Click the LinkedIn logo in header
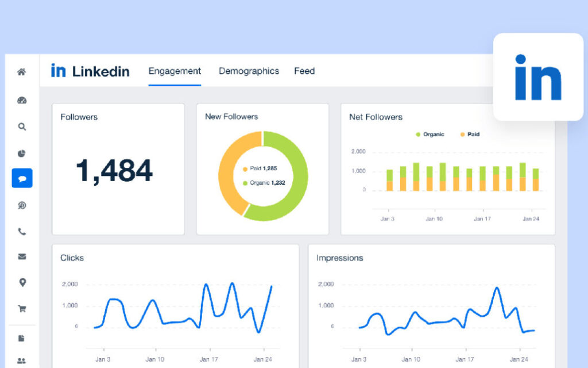The height and width of the screenshot is (368, 588). coord(90,71)
